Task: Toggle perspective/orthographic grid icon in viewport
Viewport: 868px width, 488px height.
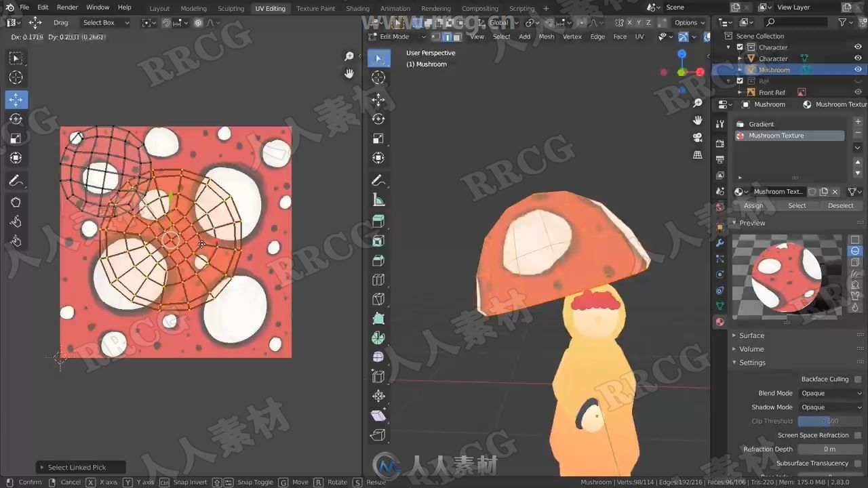Action: click(x=697, y=155)
